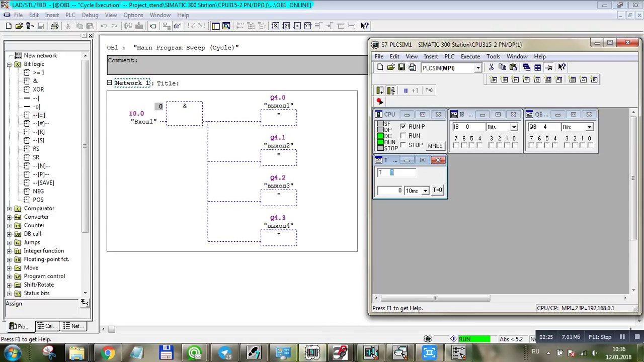Check the STOP checkbox in CPU window

[403, 145]
